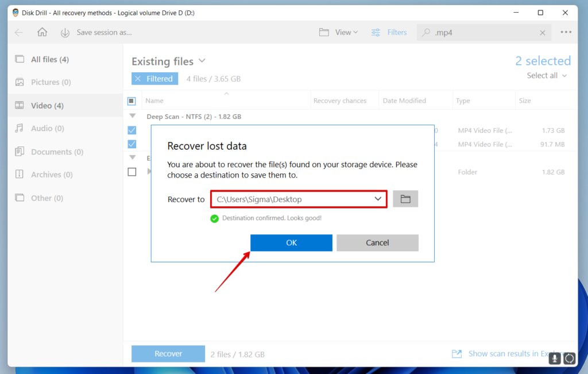Toggle the select-all checkbox in the header row

click(x=132, y=99)
